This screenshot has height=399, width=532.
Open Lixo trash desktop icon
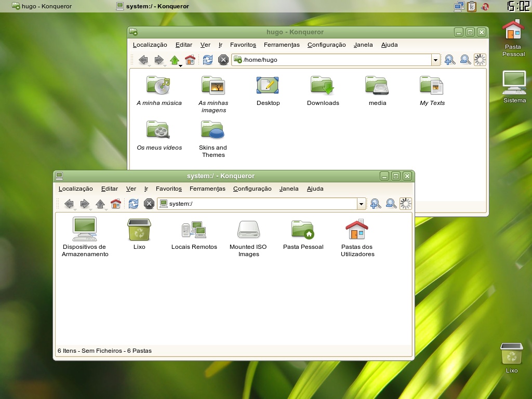click(x=512, y=358)
